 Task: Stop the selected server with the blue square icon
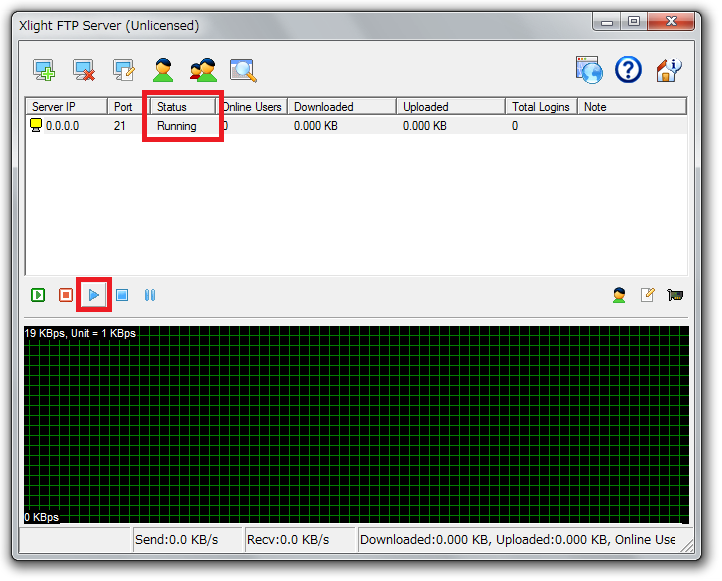pyautogui.click(x=122, y=295)
